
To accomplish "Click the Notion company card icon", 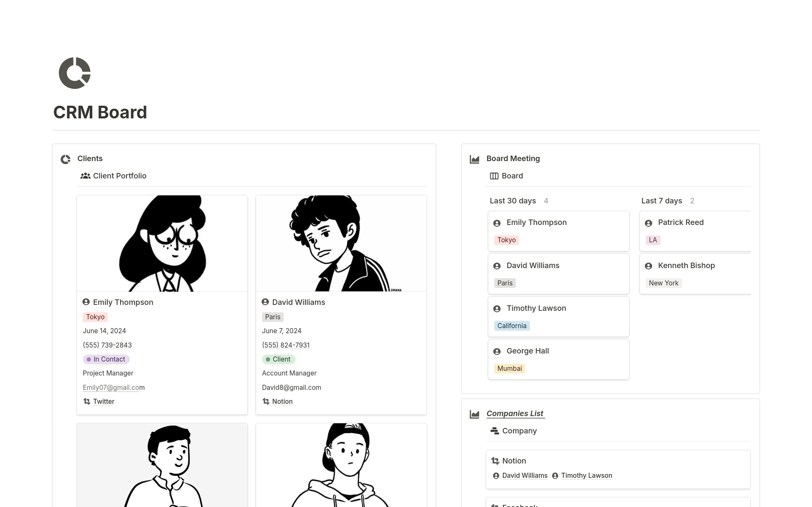I will point(495,461).
